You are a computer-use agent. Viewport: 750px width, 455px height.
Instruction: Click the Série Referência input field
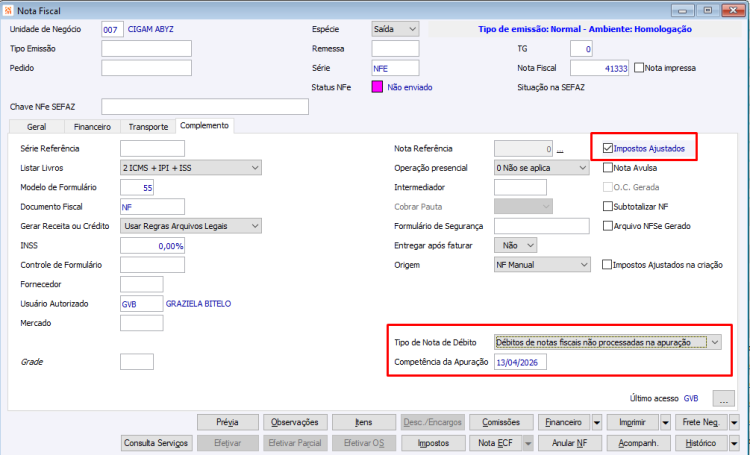[152, 148]
